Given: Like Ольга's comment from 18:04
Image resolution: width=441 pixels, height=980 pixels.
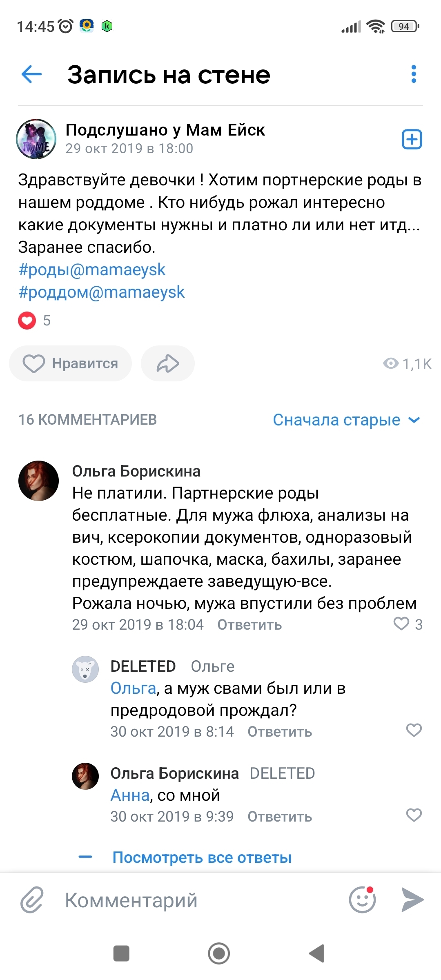Looking at the screenshot, I should tap(402, 624).
